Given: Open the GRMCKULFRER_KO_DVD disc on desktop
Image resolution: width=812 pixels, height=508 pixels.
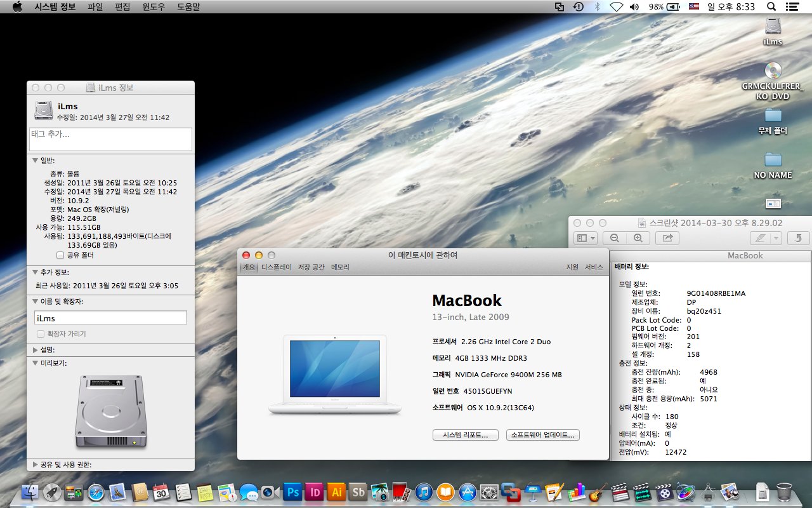Looking at the screenshot, I should [x=773, y=71].
